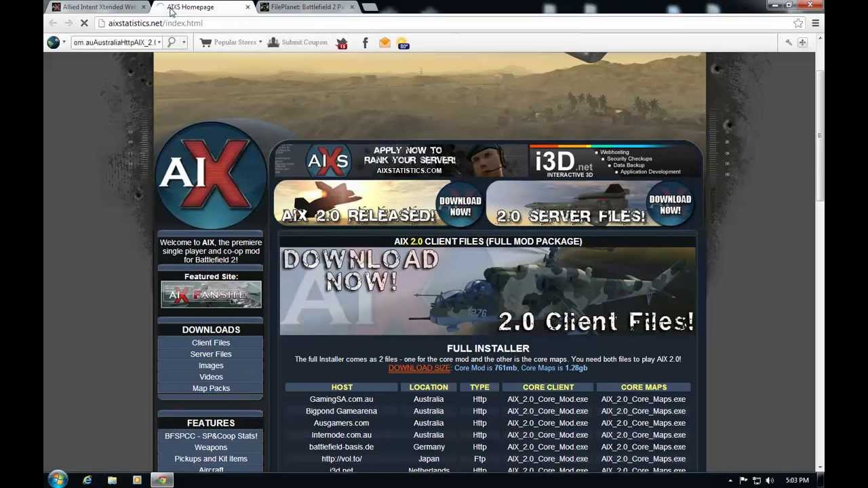Viewport: 868px width, 488px height.
Task: Expand the search field history dropdown
Action: [x=161, y=42]
